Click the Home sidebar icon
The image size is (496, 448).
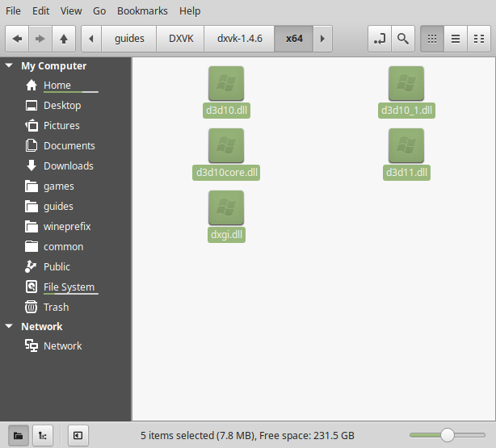click(x=32, y=85)
